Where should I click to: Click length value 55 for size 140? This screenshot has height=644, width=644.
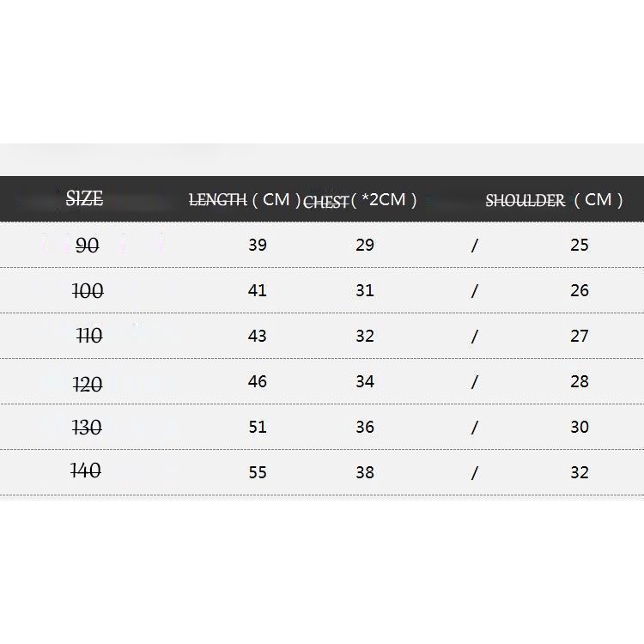point(258,472)
